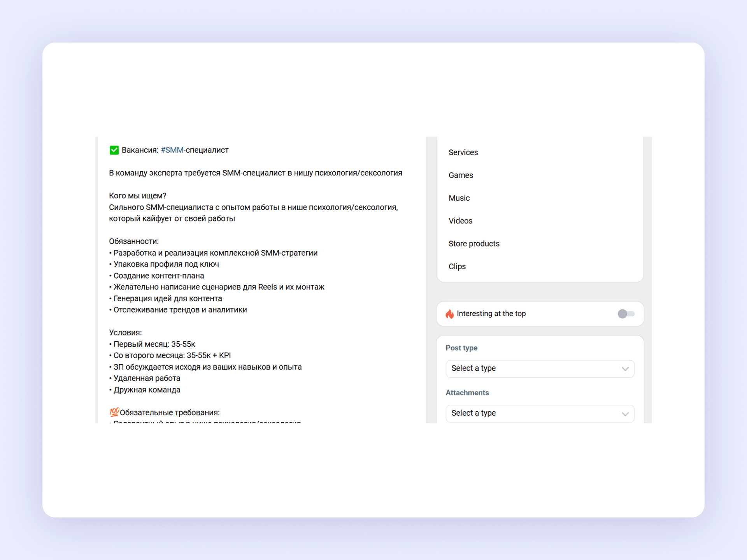The height and width of the screenshot is (560, 747).
Task: Click the 100 emoji before Обязательные требования
Action: tap(114, 412)
